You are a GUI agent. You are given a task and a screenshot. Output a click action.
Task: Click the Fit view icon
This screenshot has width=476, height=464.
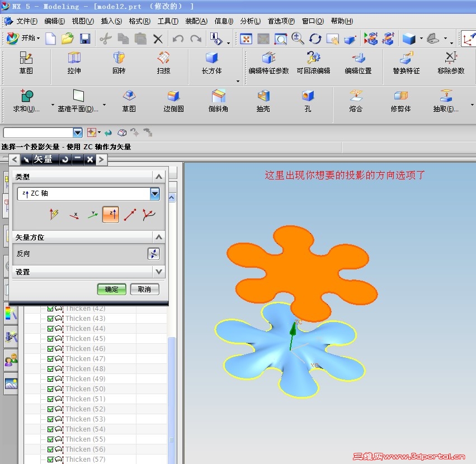[x=246, y=39]
